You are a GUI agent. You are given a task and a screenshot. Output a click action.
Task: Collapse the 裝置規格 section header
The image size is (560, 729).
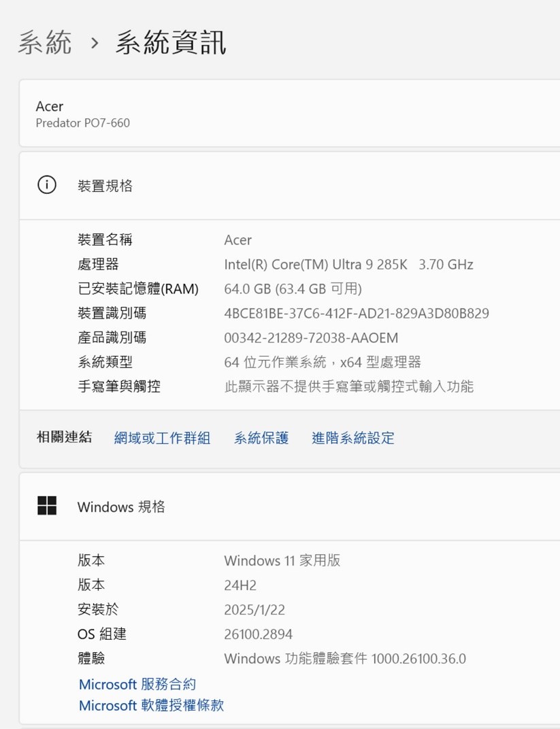click(x=290, y=186)
